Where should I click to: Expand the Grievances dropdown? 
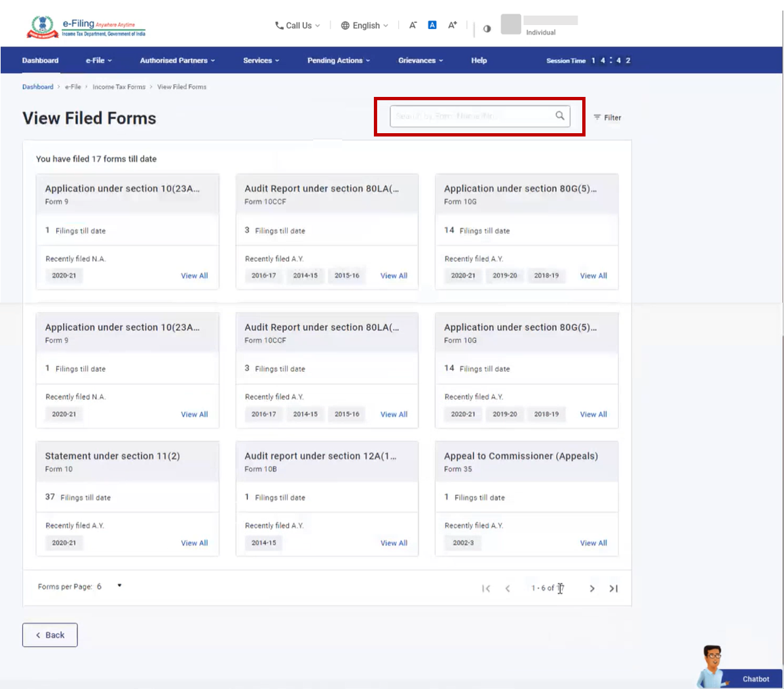click(420, 59)
